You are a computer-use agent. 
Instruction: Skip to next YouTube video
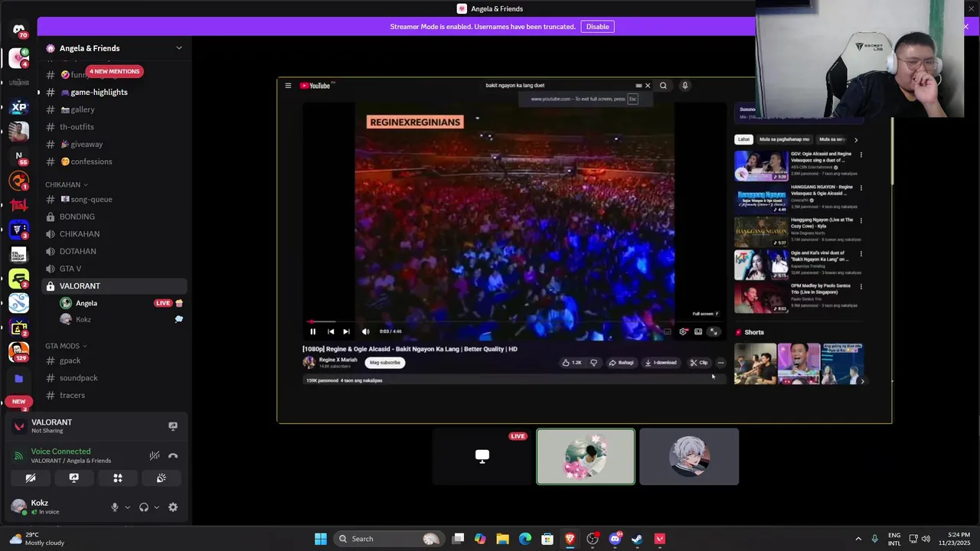coord(346,331)
